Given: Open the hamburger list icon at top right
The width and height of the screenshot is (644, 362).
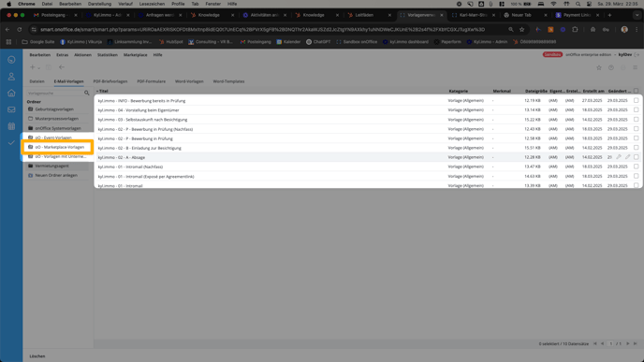Looking at the screenshot, I should (x=635, y=67).
